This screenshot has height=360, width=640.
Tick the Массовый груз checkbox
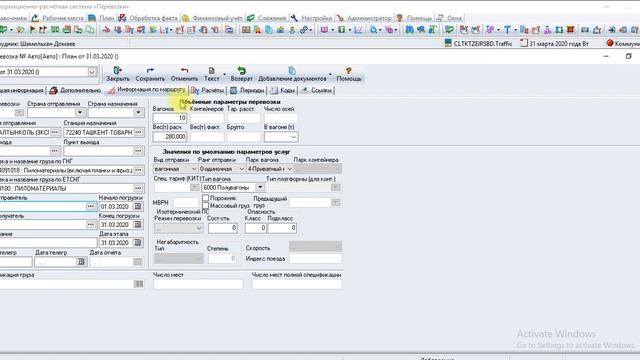click(x=205, y=206)
